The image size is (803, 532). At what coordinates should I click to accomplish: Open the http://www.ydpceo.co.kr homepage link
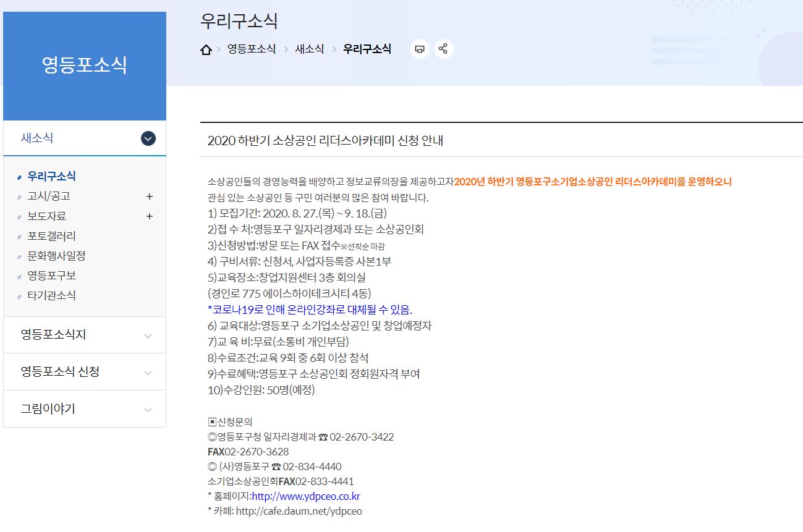306,496
